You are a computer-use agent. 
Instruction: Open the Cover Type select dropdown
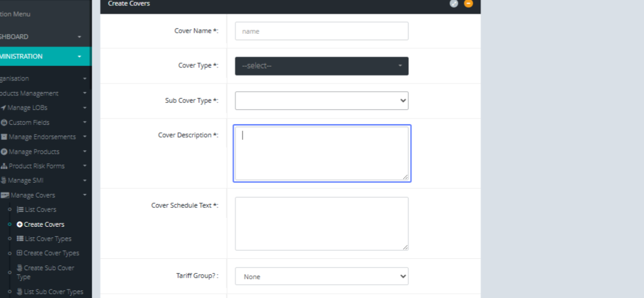tap(321, 66)
